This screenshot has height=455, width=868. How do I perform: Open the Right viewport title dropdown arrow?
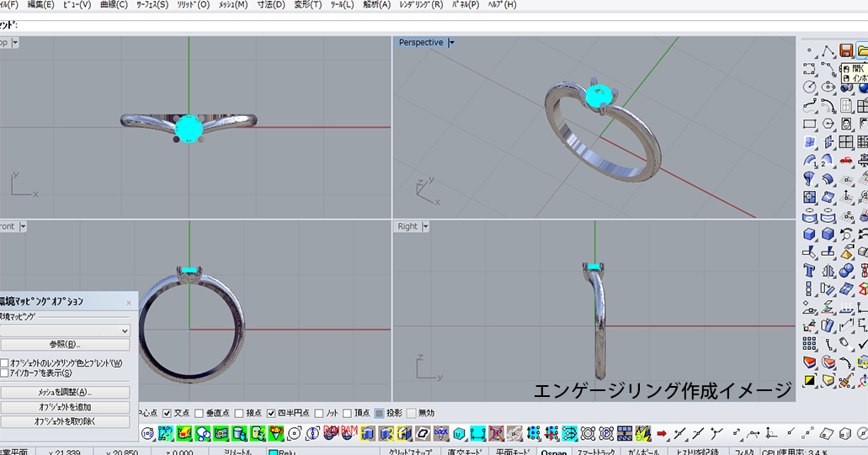[x=425, y=226]
